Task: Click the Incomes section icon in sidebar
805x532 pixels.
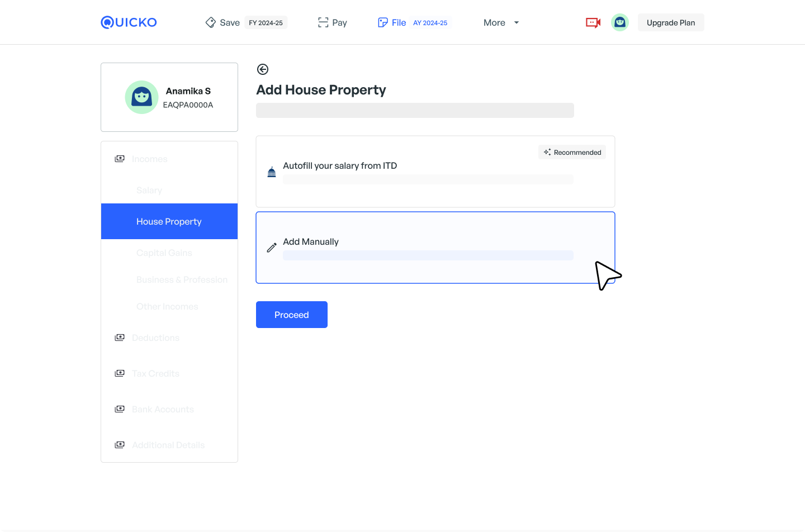Action: click(120, 159)
